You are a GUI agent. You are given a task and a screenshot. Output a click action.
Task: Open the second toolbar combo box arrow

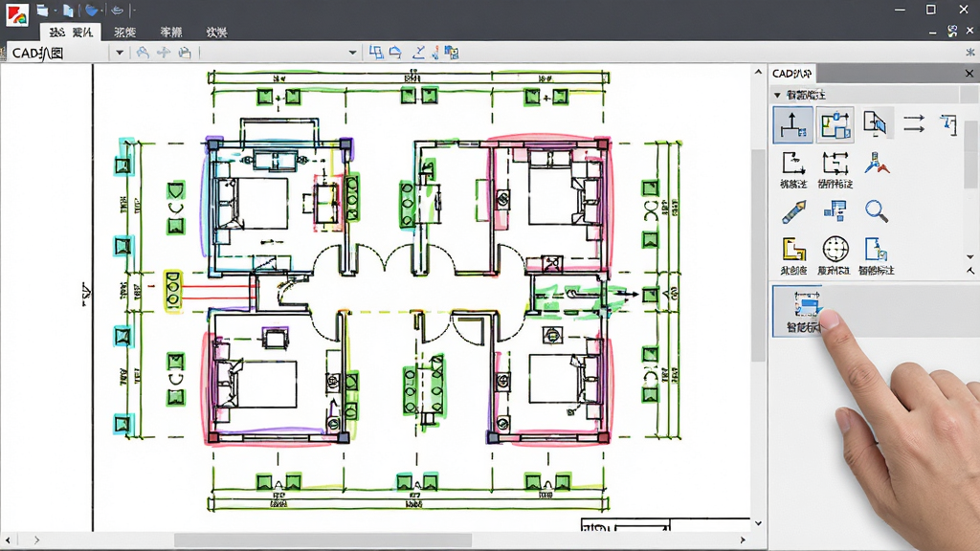pyautogui.click(x=352, y=53)
